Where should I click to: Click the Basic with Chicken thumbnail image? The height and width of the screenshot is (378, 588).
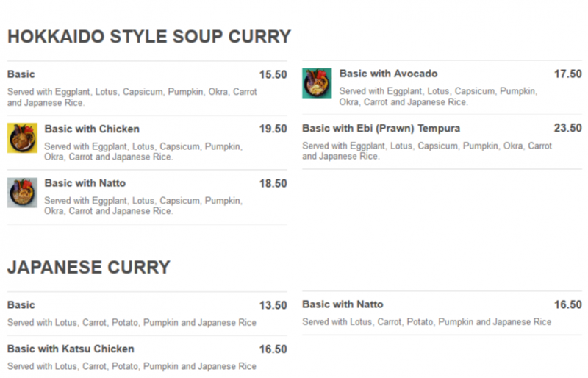coord(22,138)
